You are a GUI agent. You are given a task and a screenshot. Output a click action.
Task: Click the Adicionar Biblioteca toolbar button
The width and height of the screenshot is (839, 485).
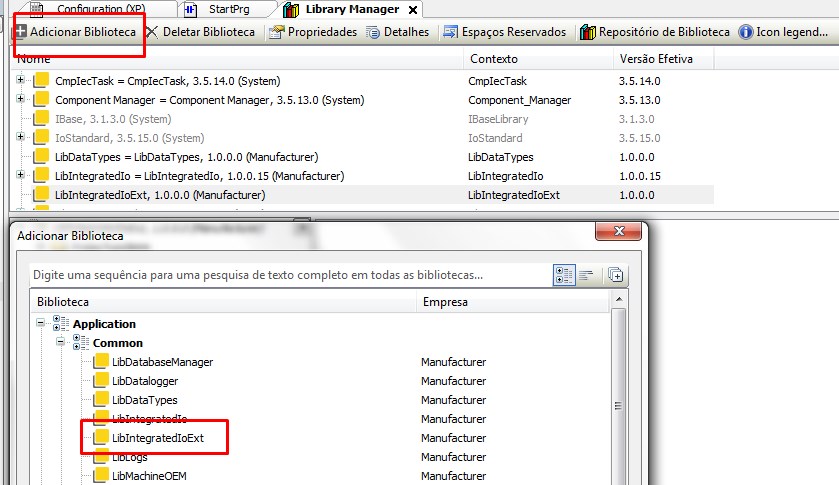(75, 32)
